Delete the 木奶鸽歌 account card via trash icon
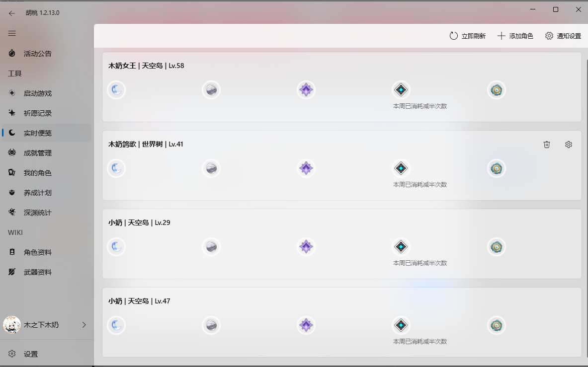The height and width of the screenshot is (367, 588). tap(547, 145)
